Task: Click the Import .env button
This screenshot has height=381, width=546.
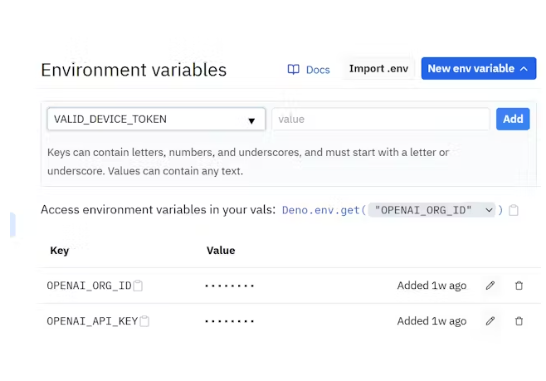Action: click(379, 69)
